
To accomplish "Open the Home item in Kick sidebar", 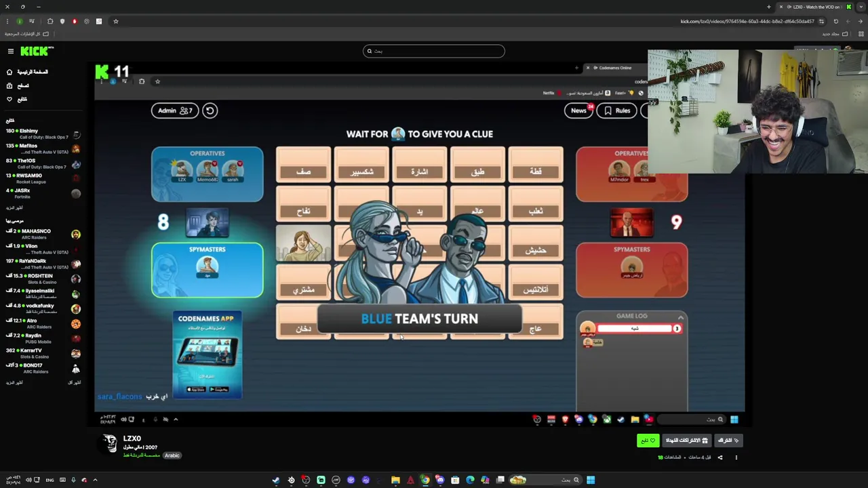I will tap(28, 72).
